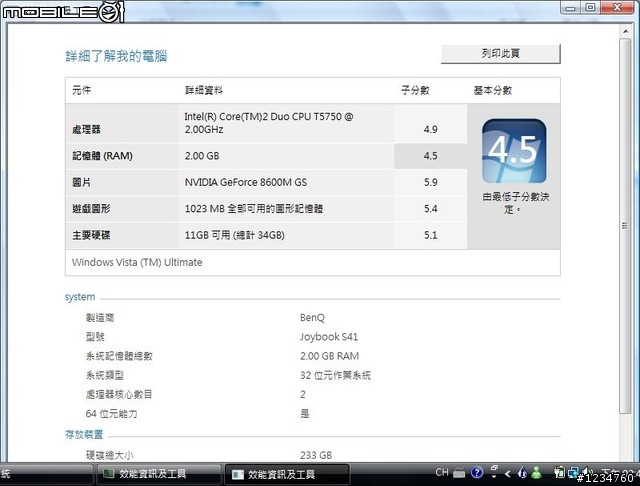Click the 處理器核心數目 label
The width and height of the screenshot is (640, 486).
(119, 395)
